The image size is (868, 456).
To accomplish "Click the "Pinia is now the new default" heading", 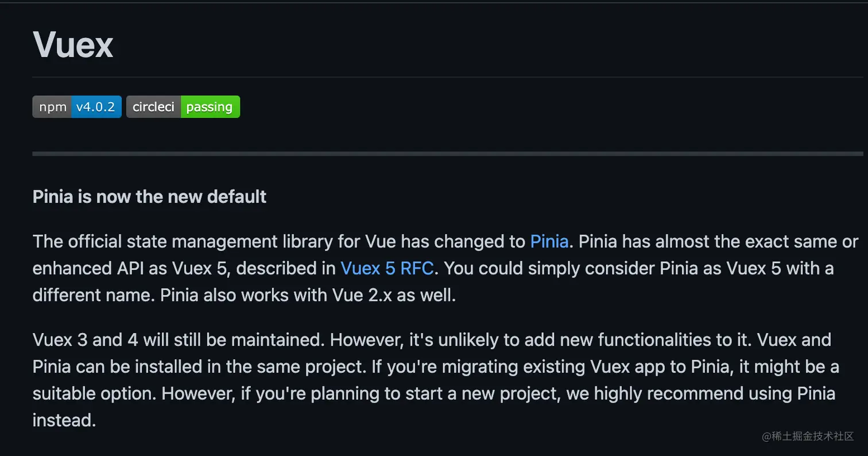I will (149, 197).
